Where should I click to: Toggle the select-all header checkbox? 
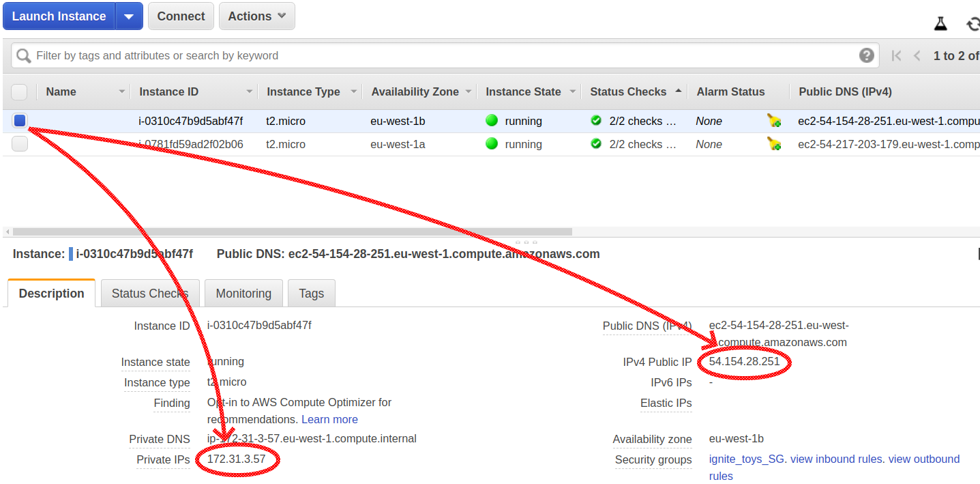[x=19, y=91]
